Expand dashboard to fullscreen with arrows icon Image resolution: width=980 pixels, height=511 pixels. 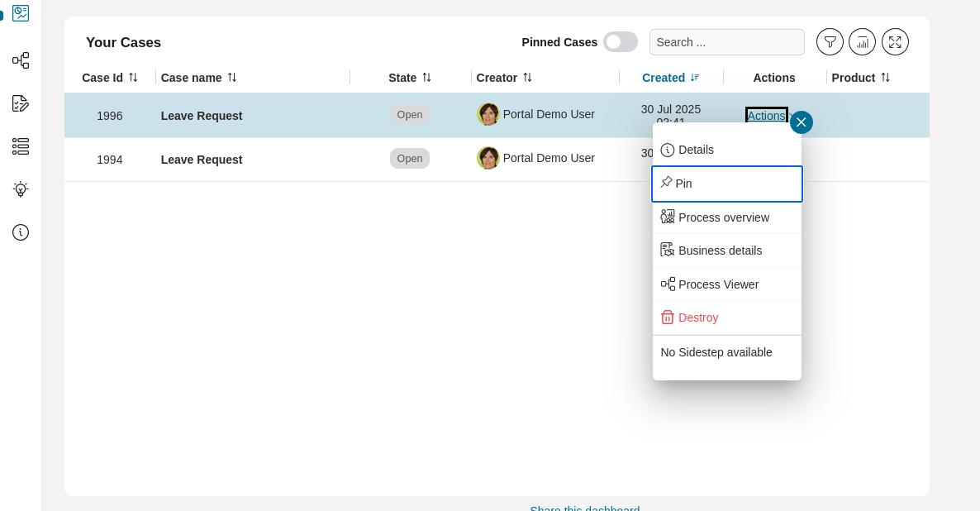pos(895,41)
